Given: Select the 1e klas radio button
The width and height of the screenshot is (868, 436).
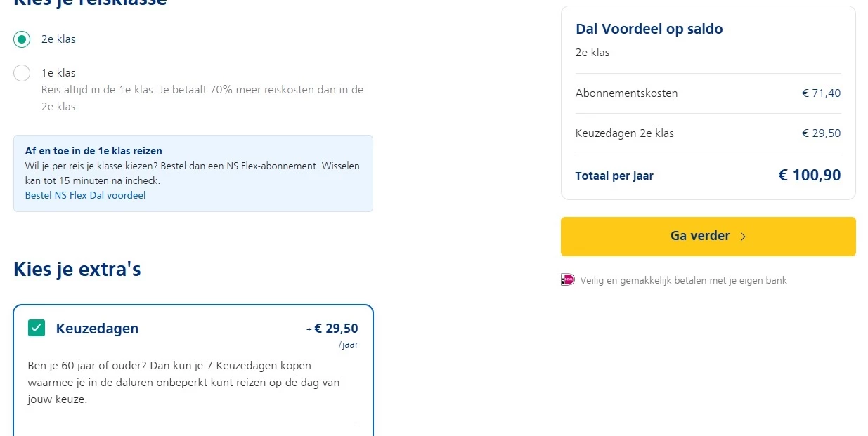Looking at the screenshot, I should click(22, 73).
